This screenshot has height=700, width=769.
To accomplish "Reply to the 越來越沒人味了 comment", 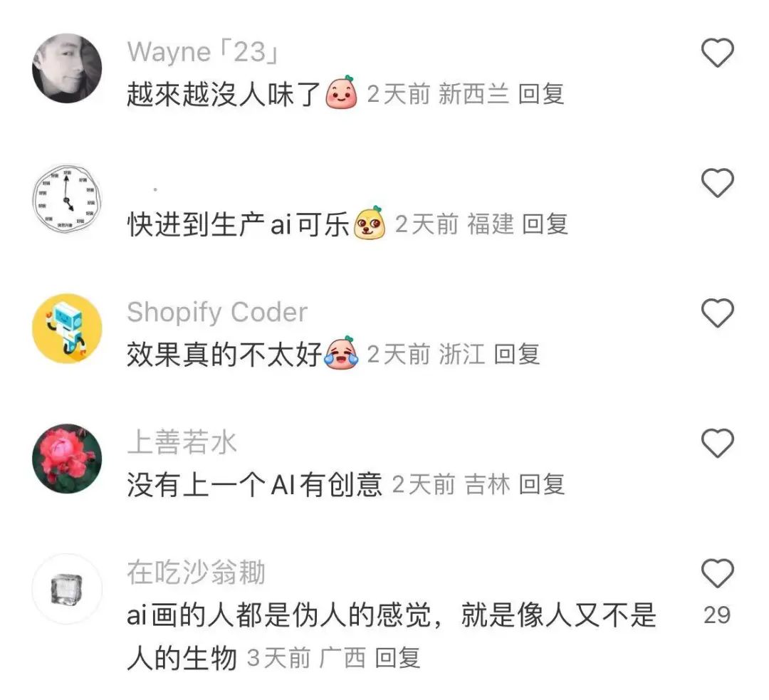I will [x=541, y=94].
